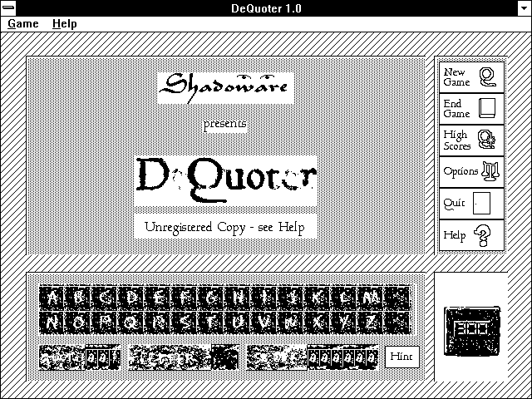Pick letter tile L
The width and height of the screenshot is (532, 399).
[x=343, y=298]
